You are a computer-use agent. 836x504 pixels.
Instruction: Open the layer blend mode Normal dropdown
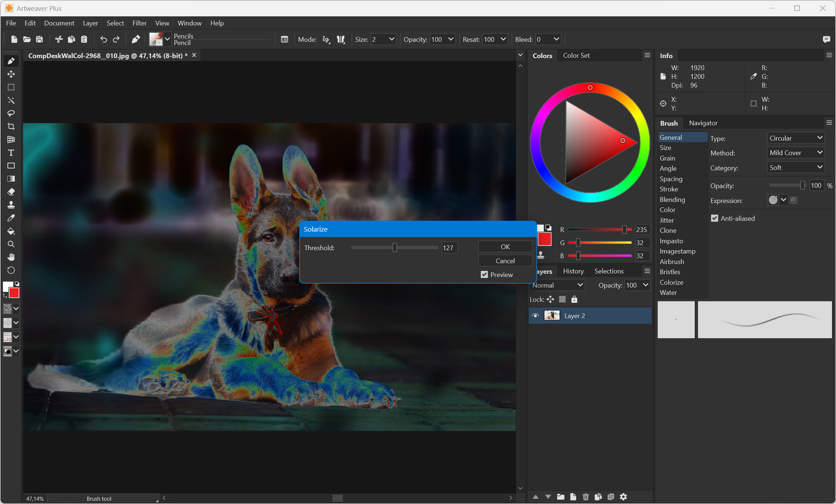click(x=557, y=285)
